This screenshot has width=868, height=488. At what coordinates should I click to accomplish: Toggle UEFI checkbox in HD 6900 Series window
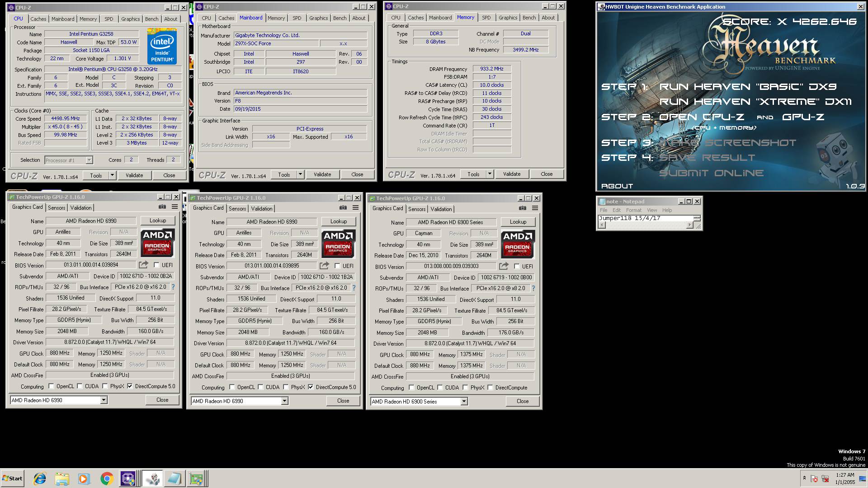(x=517, y=266)
